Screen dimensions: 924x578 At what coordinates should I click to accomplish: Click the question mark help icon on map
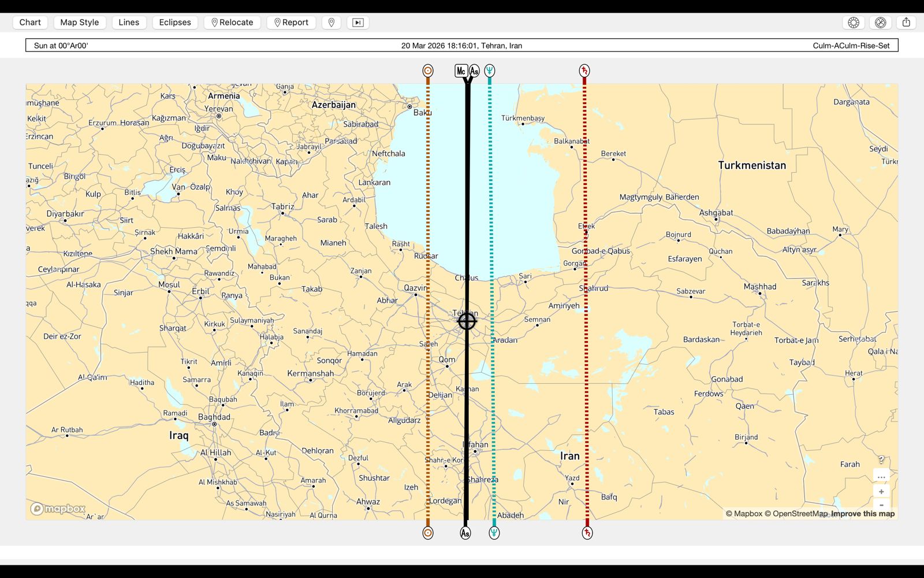(x=881, y=460)
